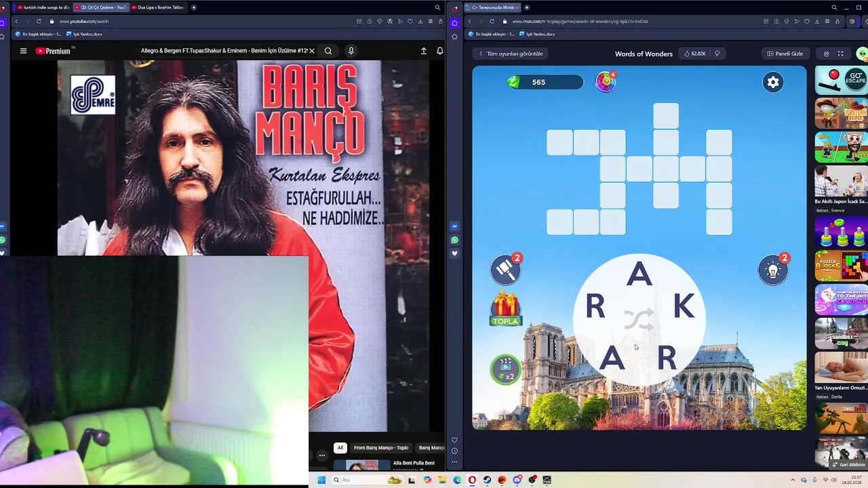Show hidden system tray icons chevron

794,480
